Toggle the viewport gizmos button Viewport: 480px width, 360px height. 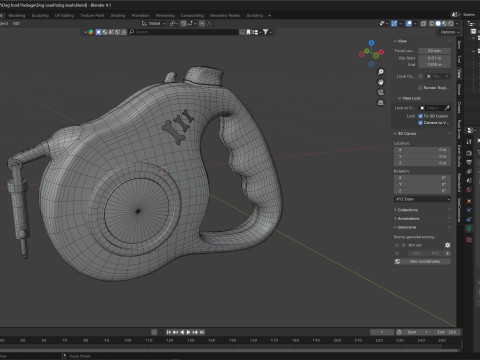[394, 24]
